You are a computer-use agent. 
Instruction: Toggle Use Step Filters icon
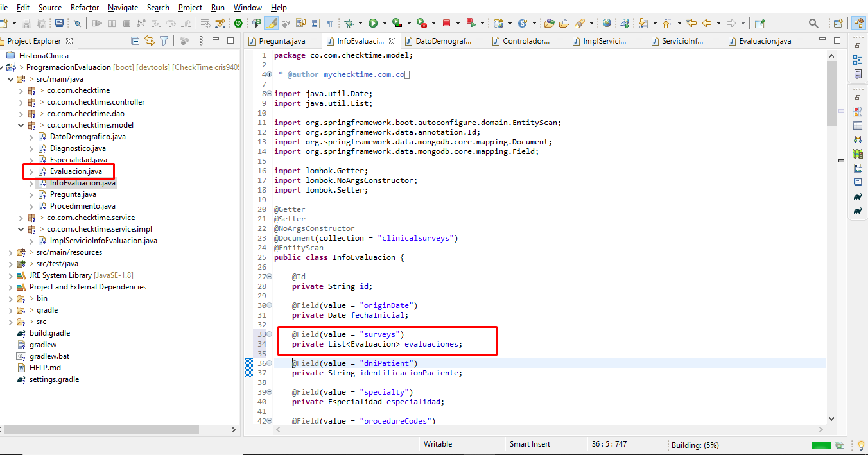point(220,23)
